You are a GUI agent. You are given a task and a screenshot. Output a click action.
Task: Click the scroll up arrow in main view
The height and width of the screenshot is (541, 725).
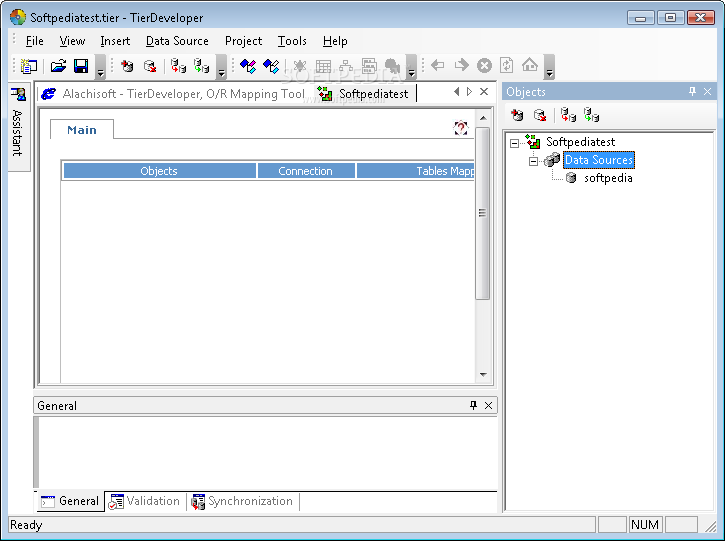(x=483, y=118)
